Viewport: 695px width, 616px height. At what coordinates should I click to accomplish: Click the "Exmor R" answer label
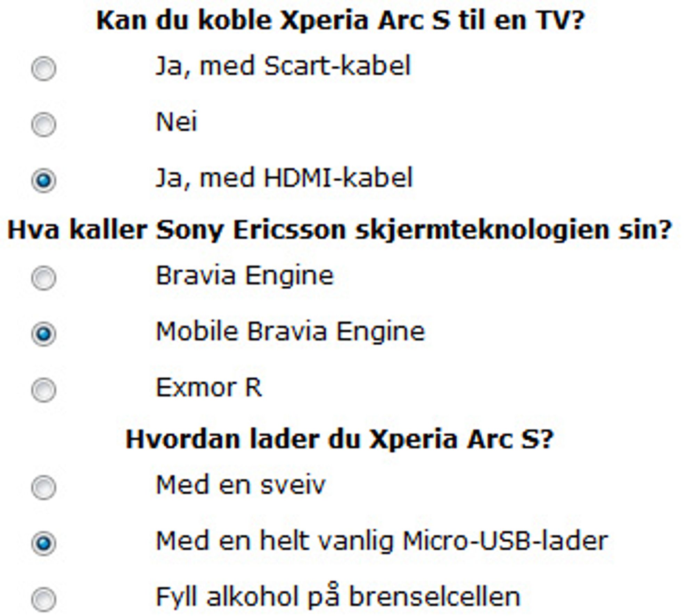tap(208, 388)
